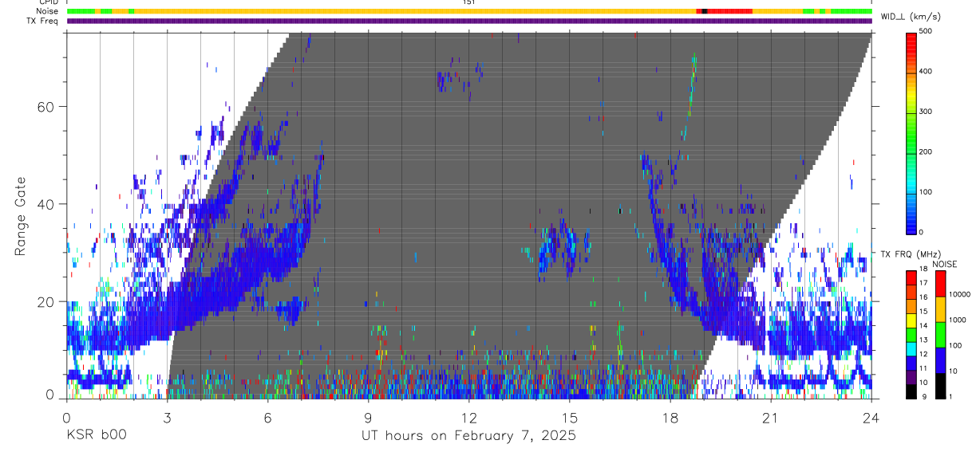The image size is (980, 452).
Task: Click the 500 label on the WID colorbar
Action: (926, 31)
